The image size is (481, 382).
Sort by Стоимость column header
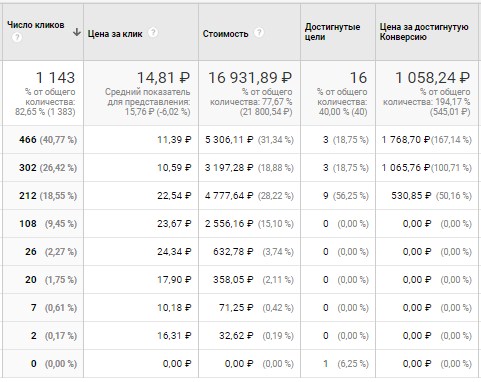[x=226, y=34]
